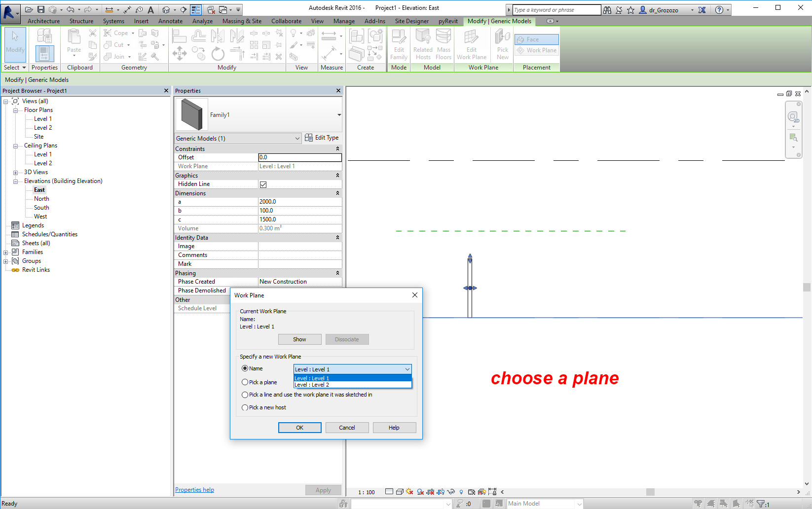Image resolution: width=812 pixels, height=509 pixels.
Task: Toggle Temporary Hide/Isolate glasses on status bar
Action: click(451, 492)
